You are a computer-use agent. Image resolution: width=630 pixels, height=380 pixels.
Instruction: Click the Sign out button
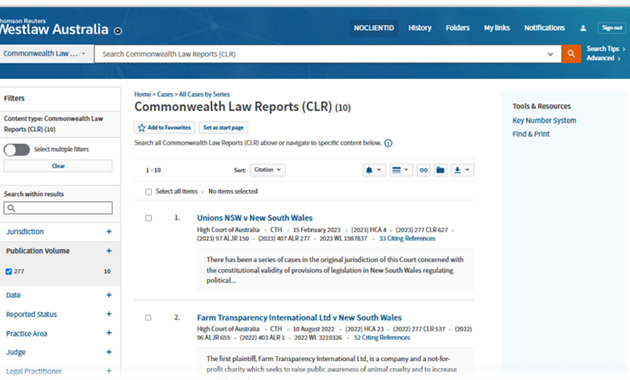(612, 28)
